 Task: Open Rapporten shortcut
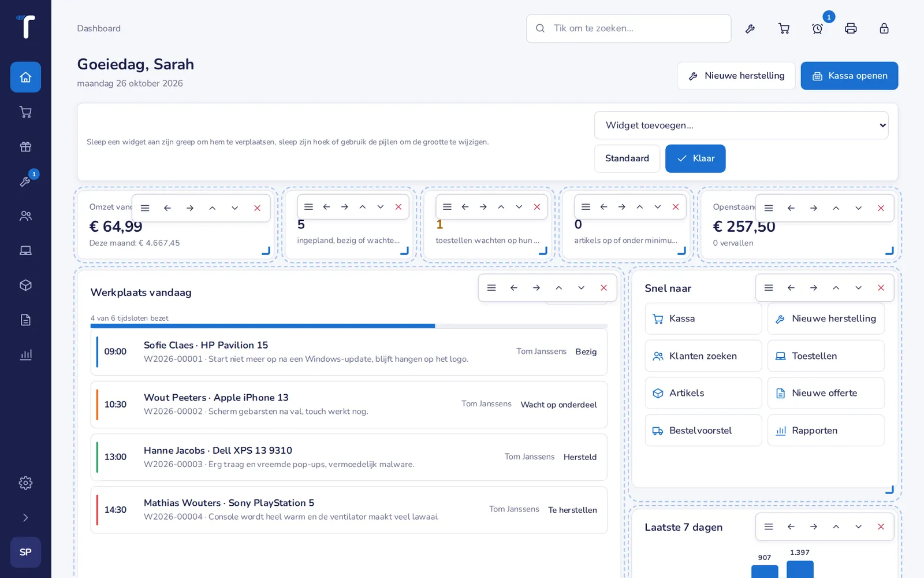[826, 431]
